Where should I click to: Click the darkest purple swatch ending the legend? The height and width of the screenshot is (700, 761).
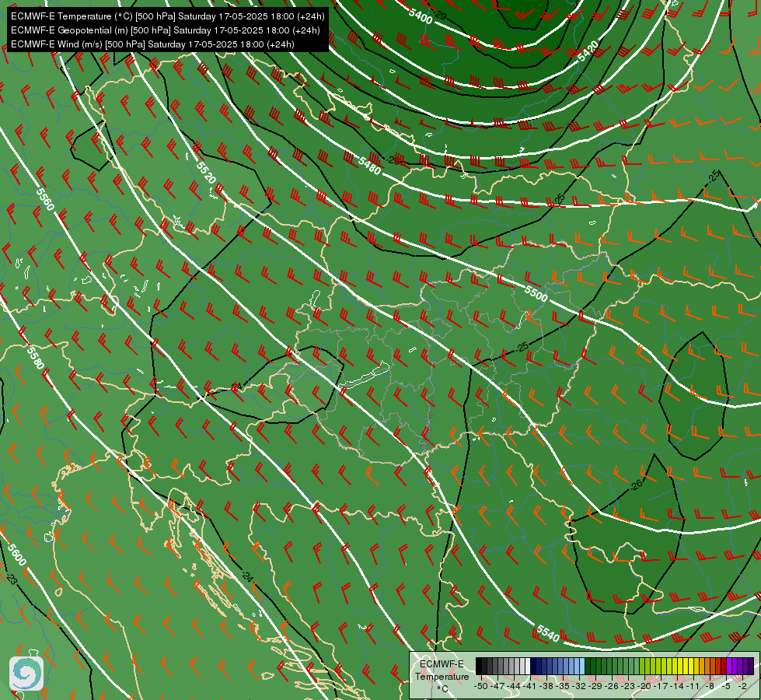point(751,666)
